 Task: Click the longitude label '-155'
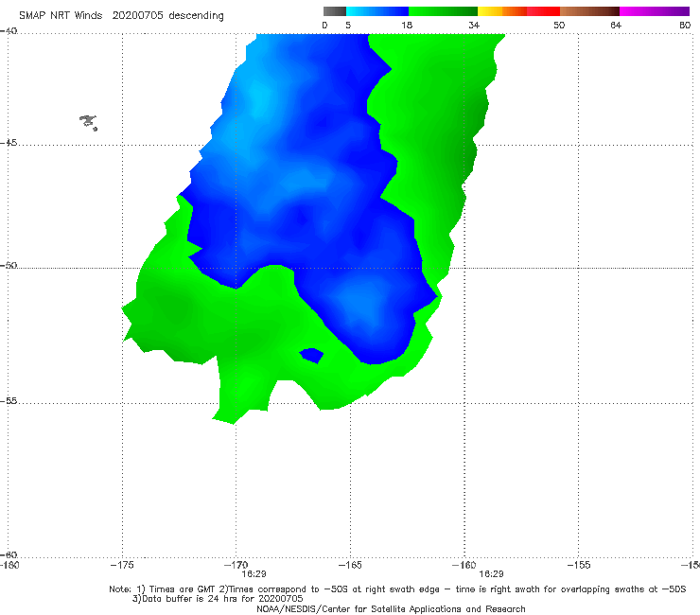click(x=579, y=565)
